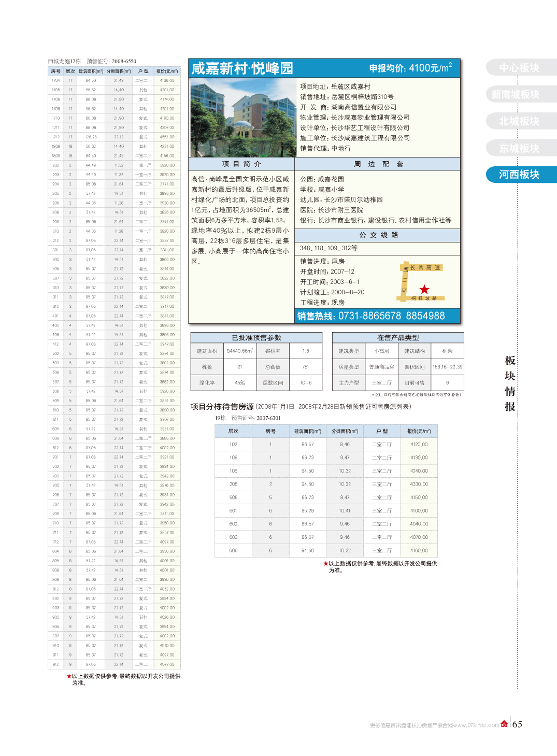Click the red star under the left table
Screen dimensions: 557x756
pos(69,676)
